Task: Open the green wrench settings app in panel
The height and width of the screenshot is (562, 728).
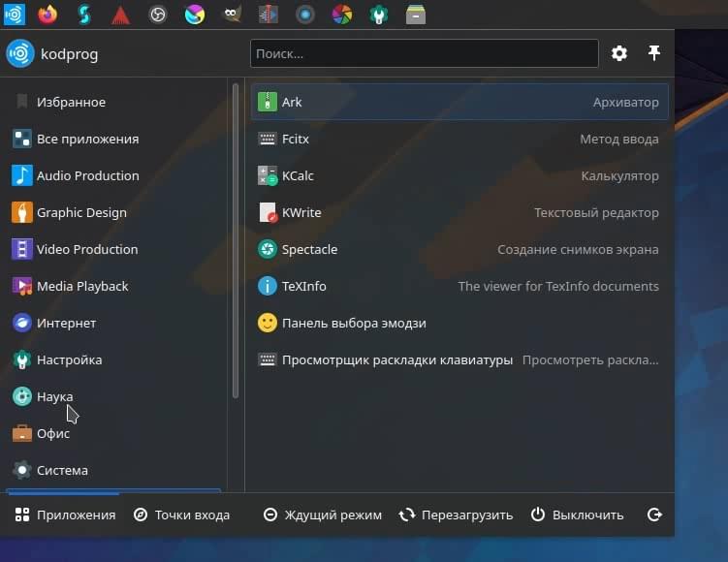Action: (x=379, y=15)
